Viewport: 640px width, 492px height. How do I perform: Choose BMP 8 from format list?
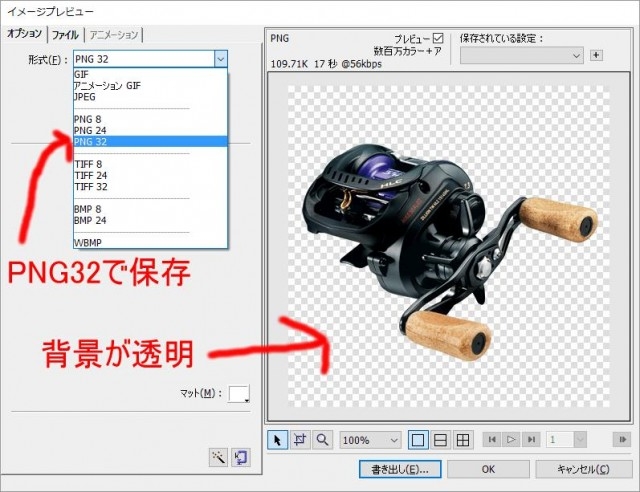(x=150, y=209)
